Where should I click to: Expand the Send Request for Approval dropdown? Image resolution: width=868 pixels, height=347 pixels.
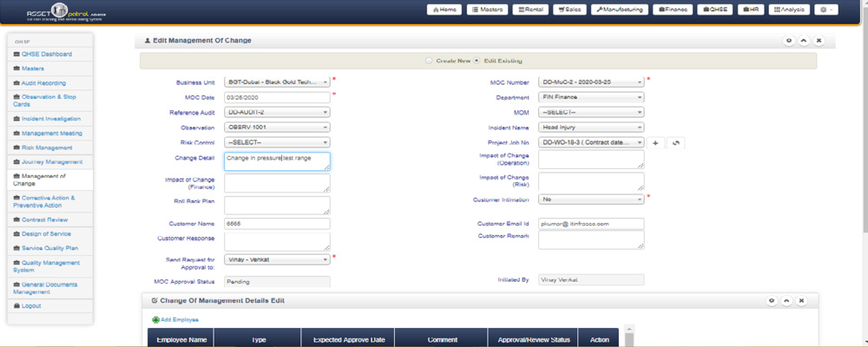point(277,259)
